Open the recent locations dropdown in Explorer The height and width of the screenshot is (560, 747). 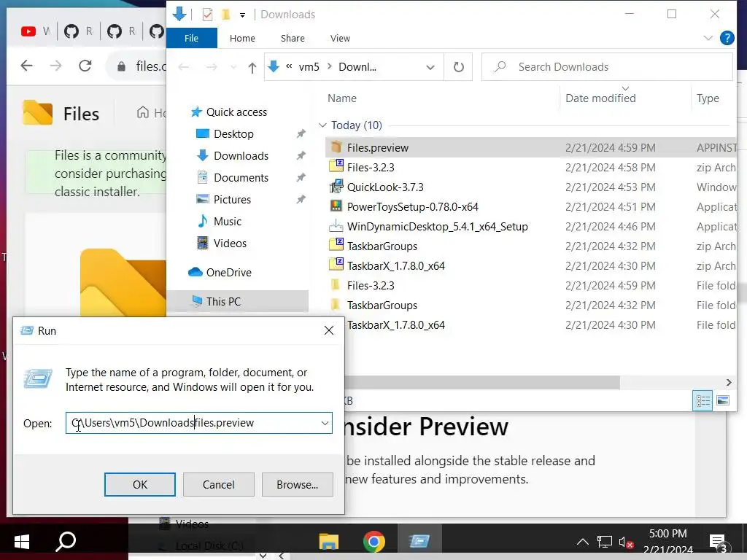(x=233, y=67)
